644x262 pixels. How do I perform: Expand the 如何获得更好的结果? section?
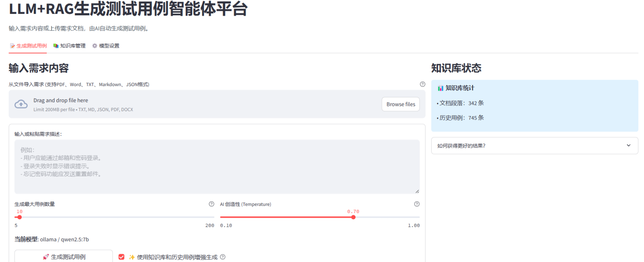(x=534, y=146)
